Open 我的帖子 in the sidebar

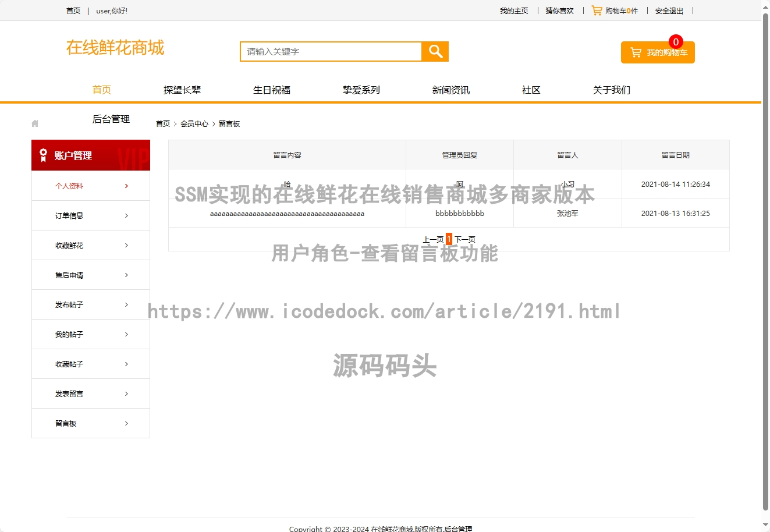pos(69,335)
